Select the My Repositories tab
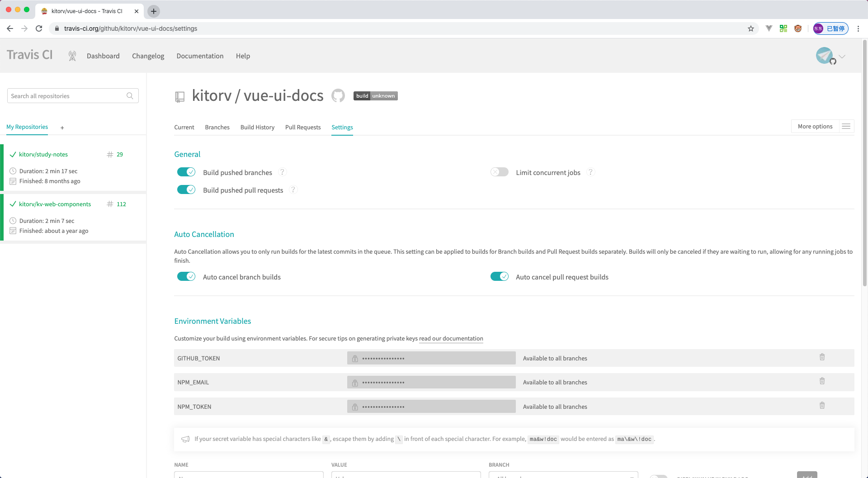 (x=27, y=127)
